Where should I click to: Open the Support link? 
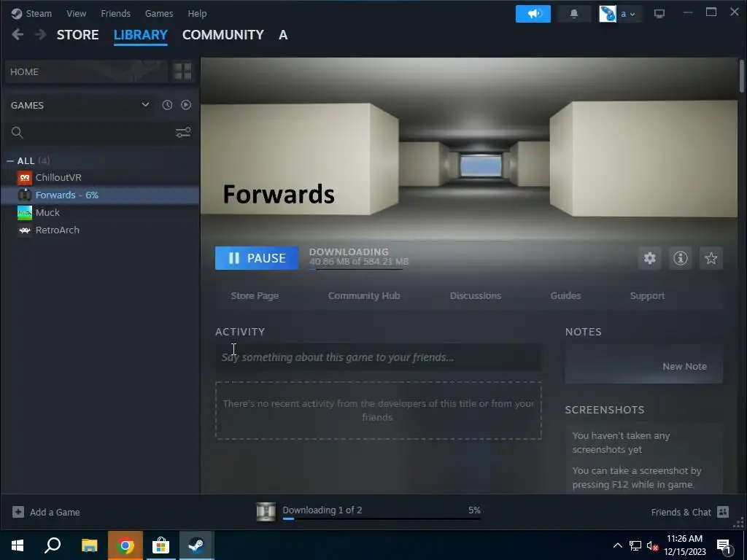click(648, 296)
